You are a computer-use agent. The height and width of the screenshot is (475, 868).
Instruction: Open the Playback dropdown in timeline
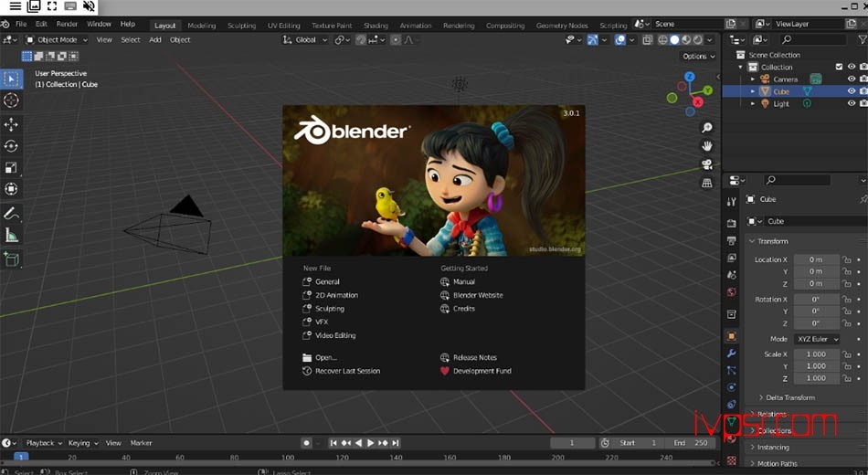pyautogui.click(x=44, y=443)
